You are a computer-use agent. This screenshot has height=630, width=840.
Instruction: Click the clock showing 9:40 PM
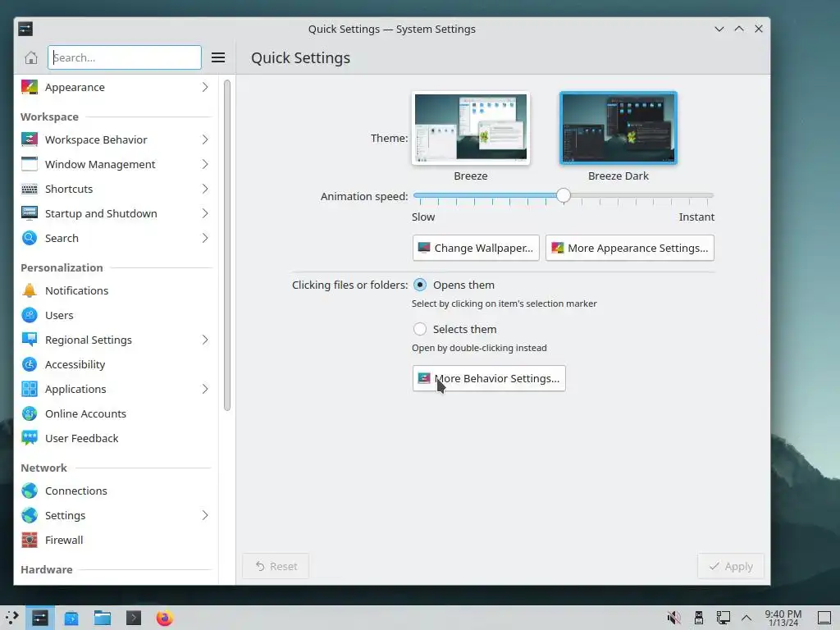tap(783, 618)
